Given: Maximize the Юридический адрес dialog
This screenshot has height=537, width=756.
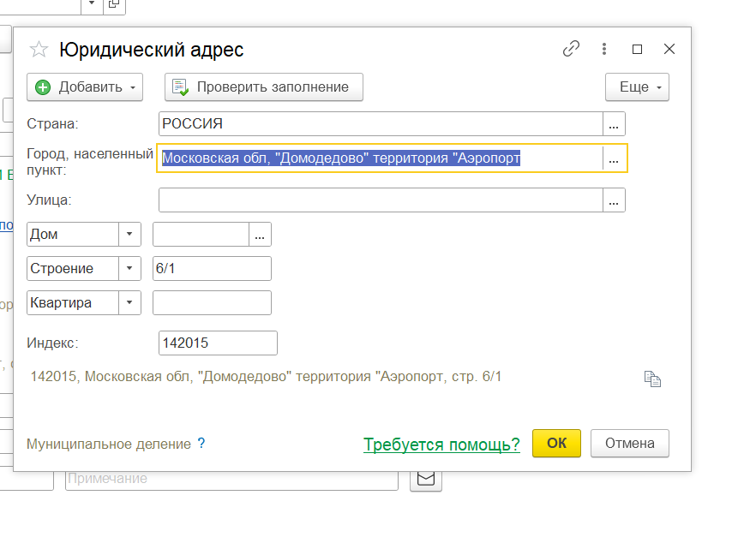Looking at the screenshot, I should point(637,49).
